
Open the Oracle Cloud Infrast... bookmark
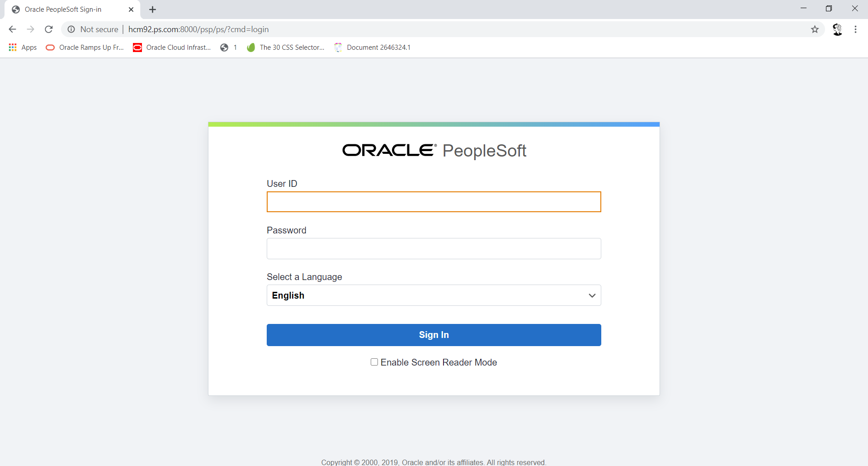pos(172,48)
